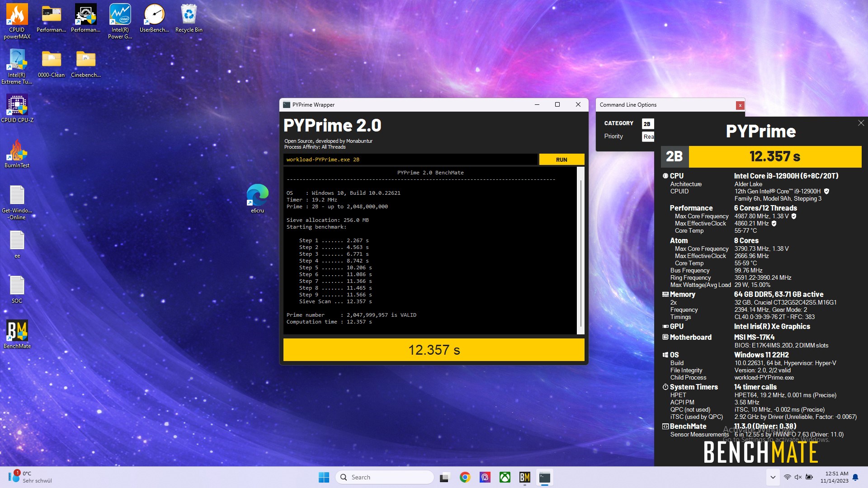The height and width of the screenshot is (488, 868).
Task: Click the 14 timer calls text
Action: [x=755, y=387]
